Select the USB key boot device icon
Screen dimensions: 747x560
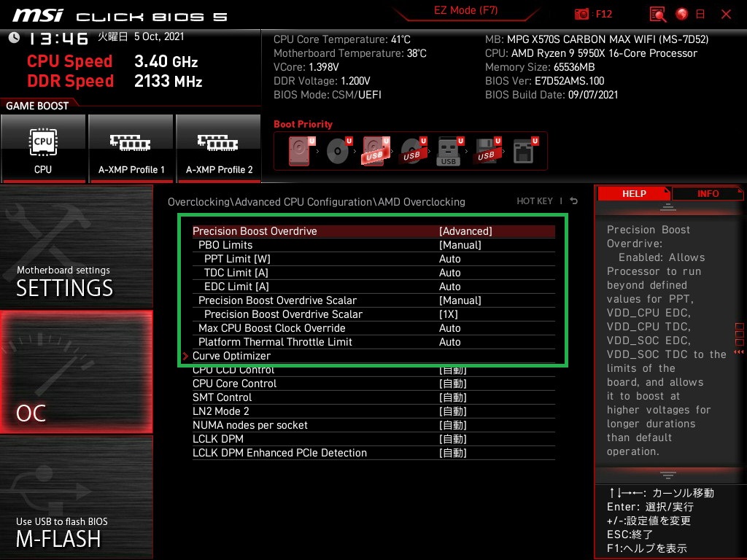click(x=449, y=151)
